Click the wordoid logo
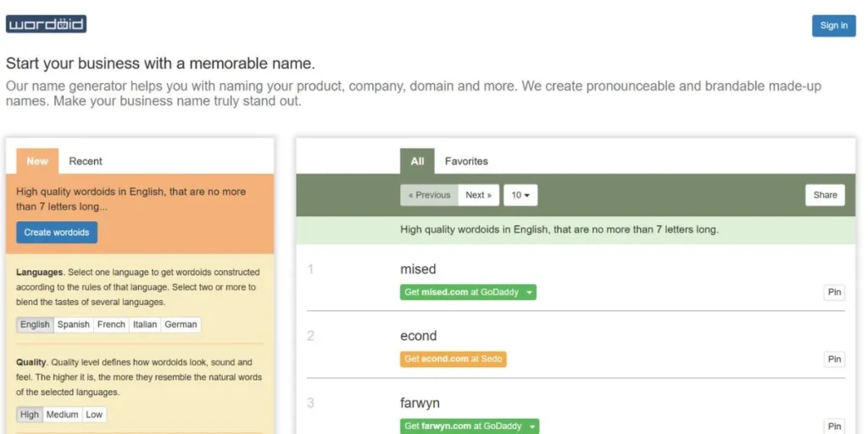Viewport: 868px width, 434px height. [46, 24]
